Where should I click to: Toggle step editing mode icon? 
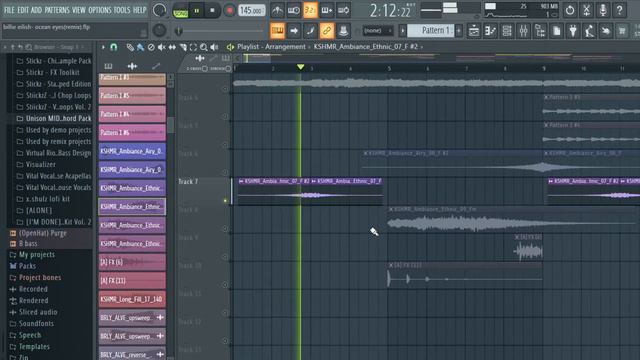coord(310,31)
